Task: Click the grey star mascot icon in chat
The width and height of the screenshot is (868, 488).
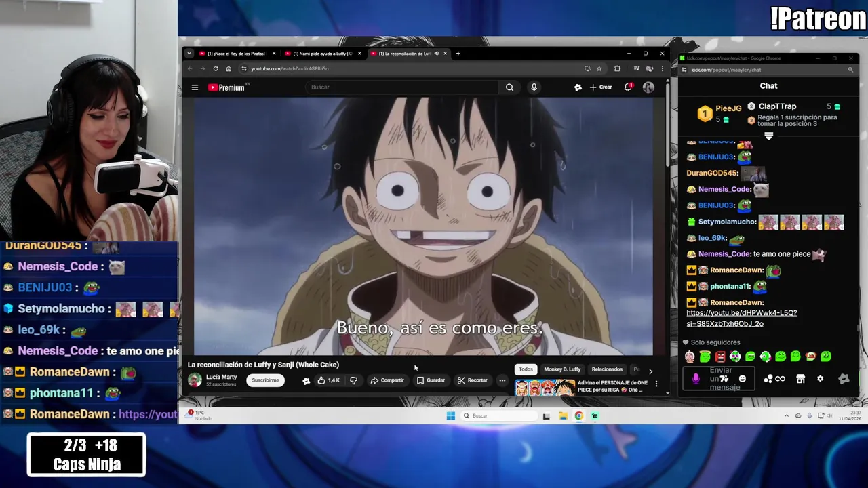Action: tap(844, 379)
